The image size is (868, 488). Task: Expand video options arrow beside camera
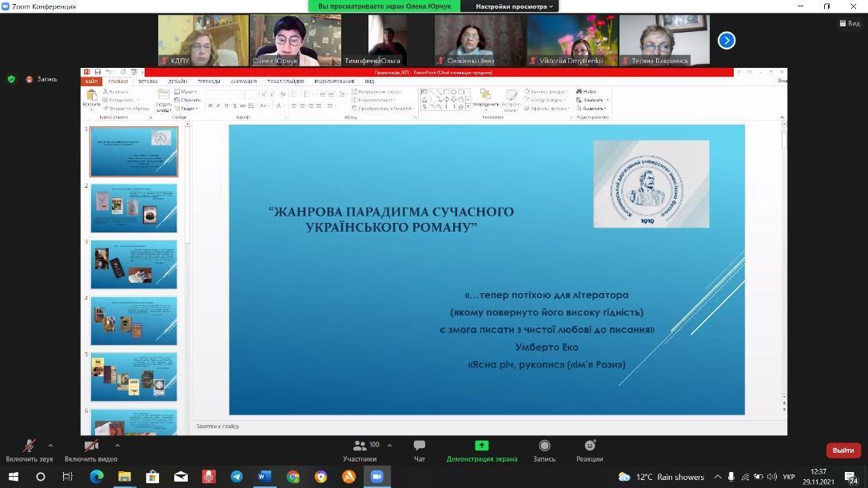click(117, 446)
